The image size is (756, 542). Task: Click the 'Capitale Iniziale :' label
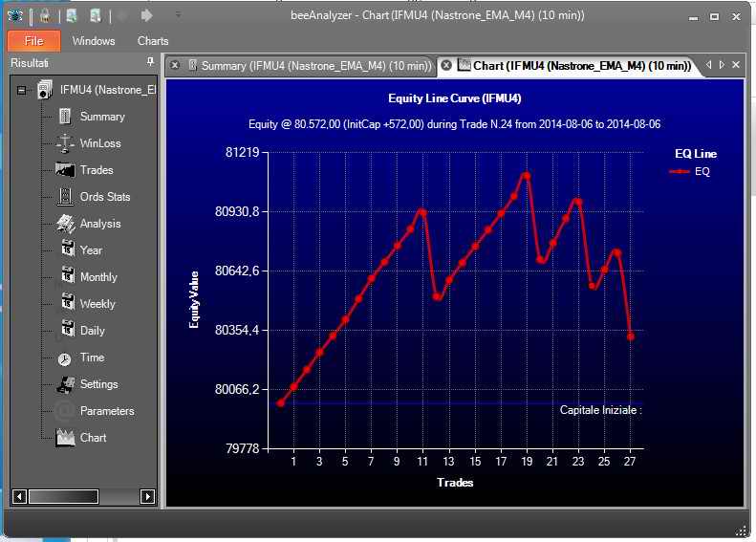601,410
